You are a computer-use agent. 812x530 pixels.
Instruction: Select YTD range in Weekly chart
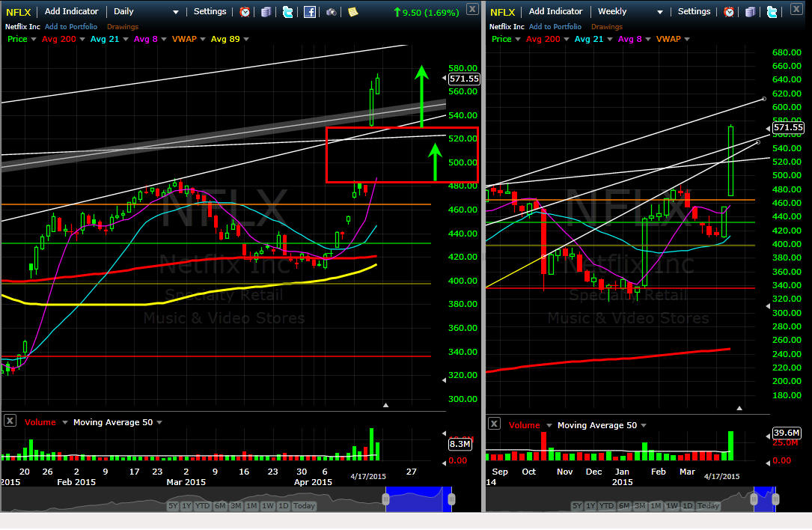(606, 505)
